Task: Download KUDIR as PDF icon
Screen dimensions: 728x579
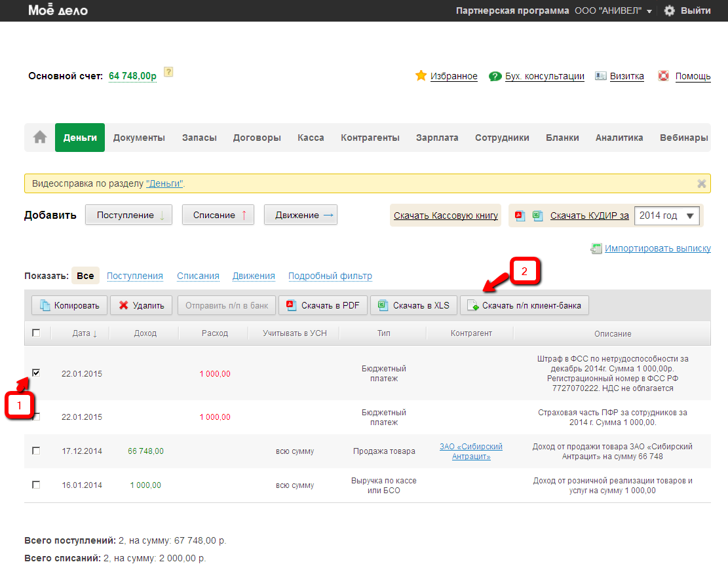Action: [520, 215]
